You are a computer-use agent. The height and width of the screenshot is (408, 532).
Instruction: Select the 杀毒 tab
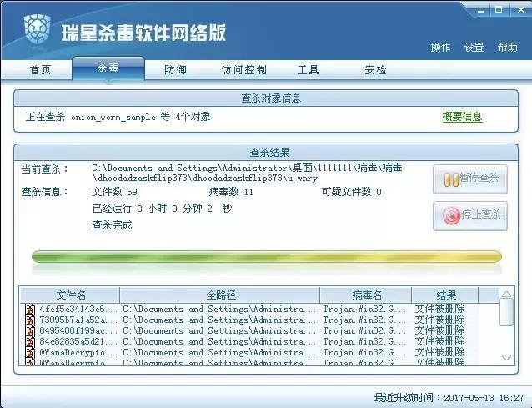[108, 68]
